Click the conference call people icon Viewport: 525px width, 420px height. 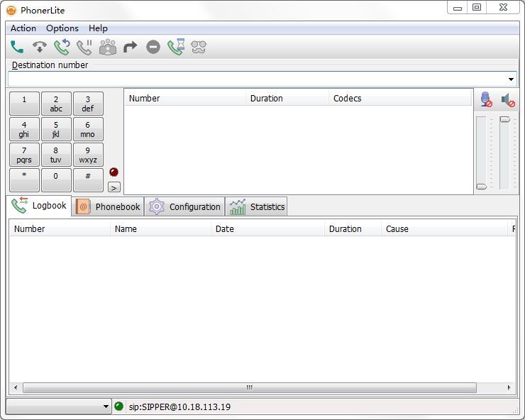point(108,48)
